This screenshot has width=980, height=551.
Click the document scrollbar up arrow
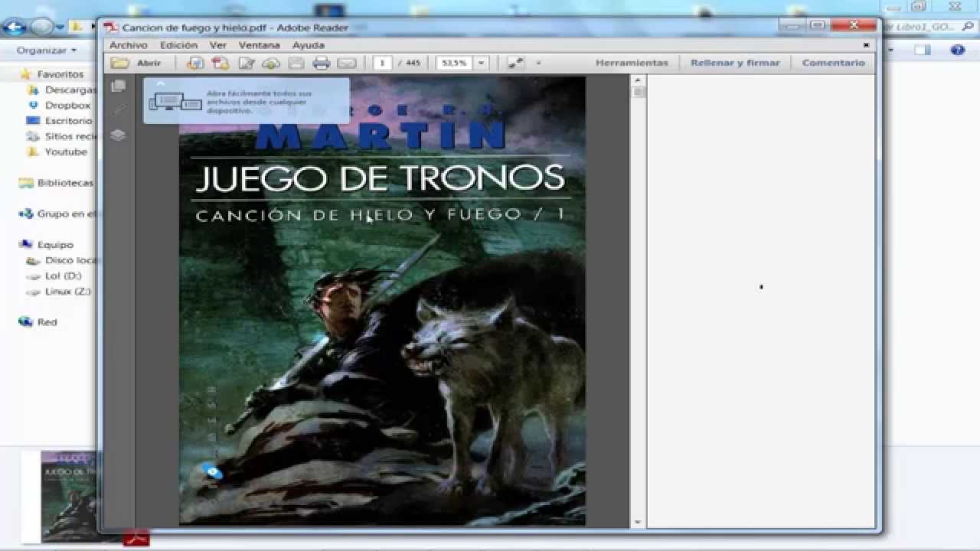[639, 80]
